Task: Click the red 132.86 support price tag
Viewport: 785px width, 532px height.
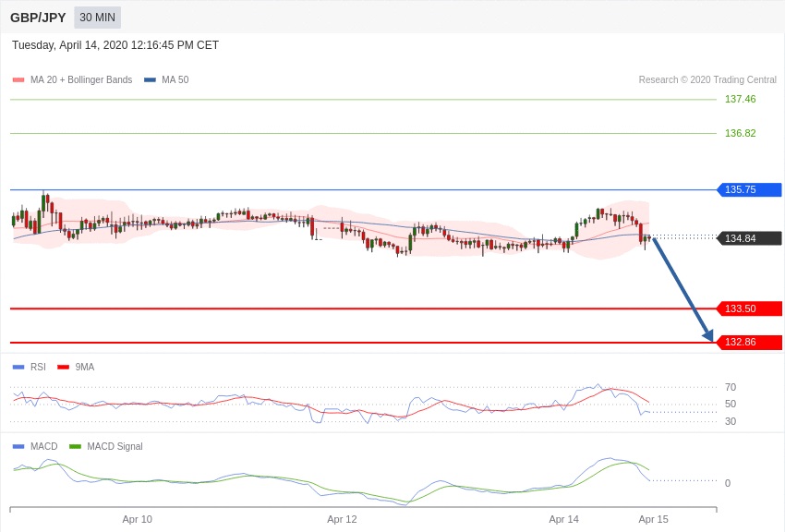Action: (x=750, y=343)
